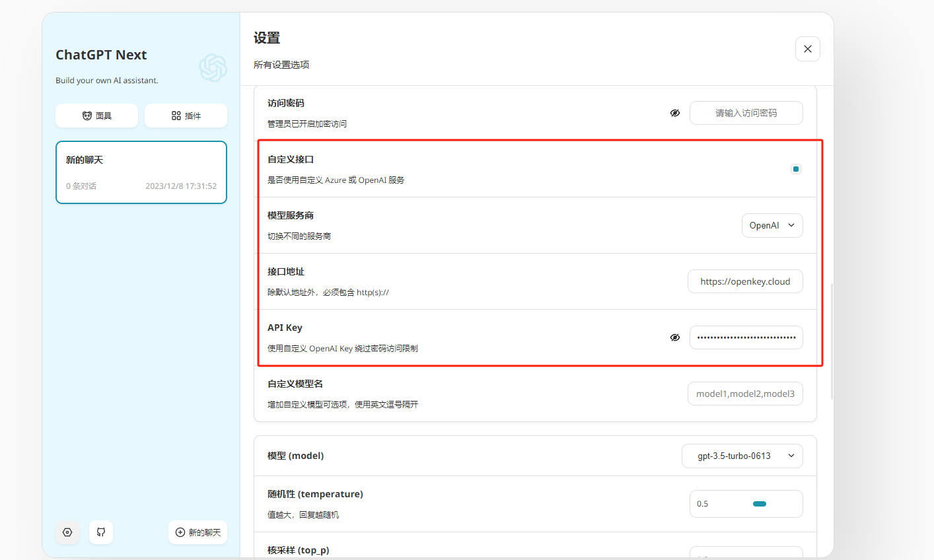Image resolution: width=934 pixels, height=560 pixels.
Task: Click the 访问密码 label
Action: tap(286, 103)
